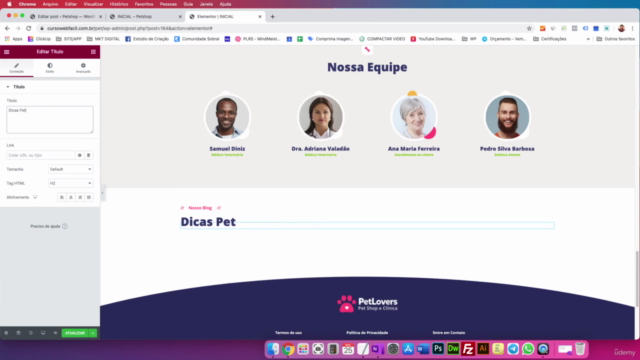
Task: Select the Dicas Pet heading on canvas
Action: [208, 222]
